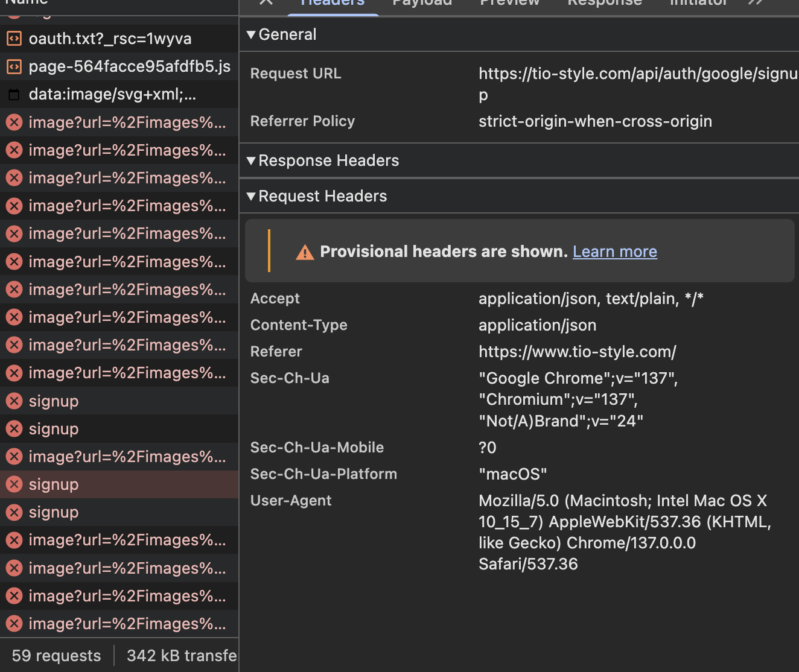This screenshot has height=672, width=799.
Task: Click the script icon beside page-564facce95afdfb5.js
Action: 14,66
